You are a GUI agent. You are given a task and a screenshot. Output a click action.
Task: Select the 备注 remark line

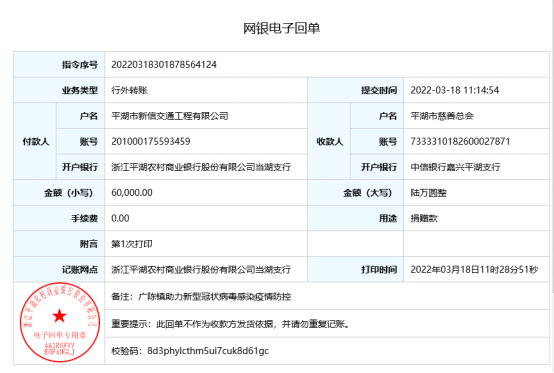tap(201, 297)
